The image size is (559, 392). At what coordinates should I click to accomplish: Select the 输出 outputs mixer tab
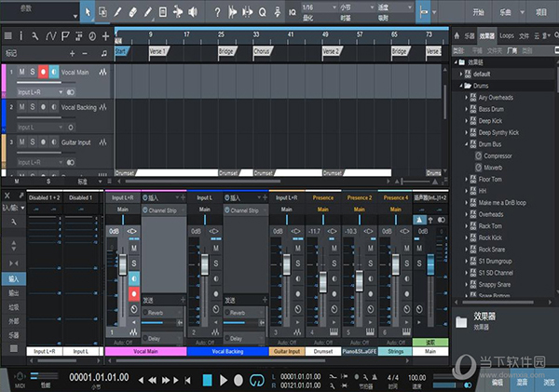pyautogui.click(x=14, y=293)
